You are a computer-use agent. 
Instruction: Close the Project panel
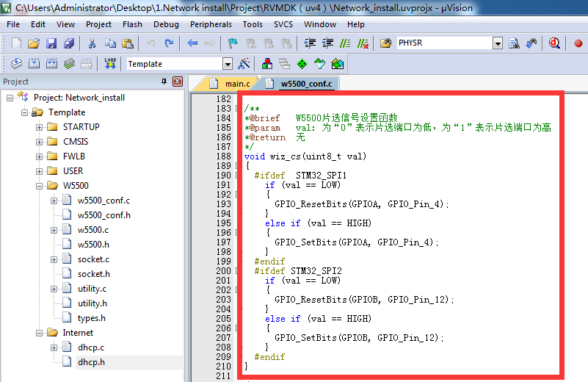[x=178, y=82]
